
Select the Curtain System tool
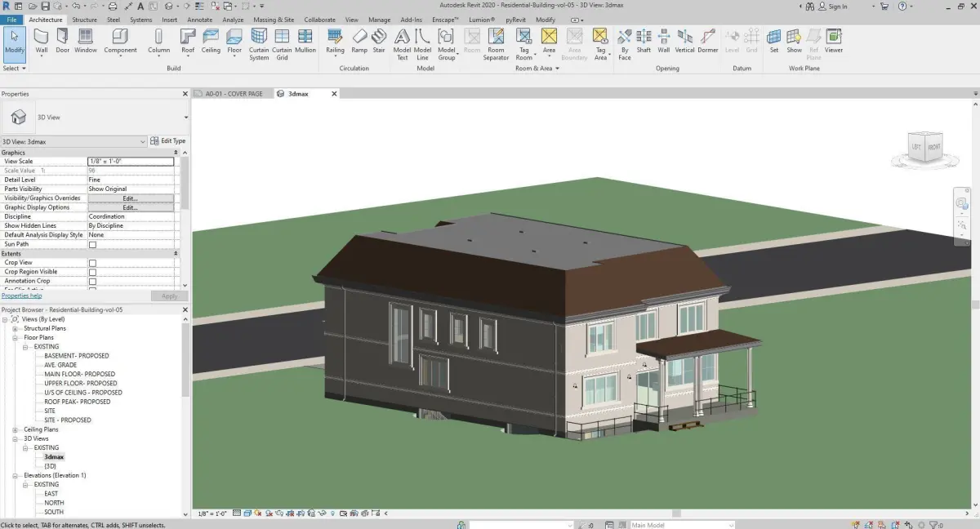tap(259, 44)
